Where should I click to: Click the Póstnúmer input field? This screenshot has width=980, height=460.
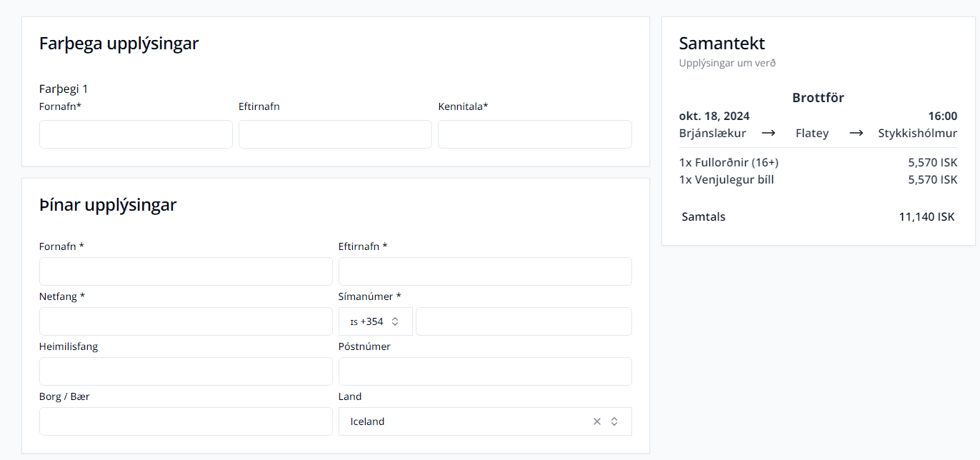[x=485, y=371]
